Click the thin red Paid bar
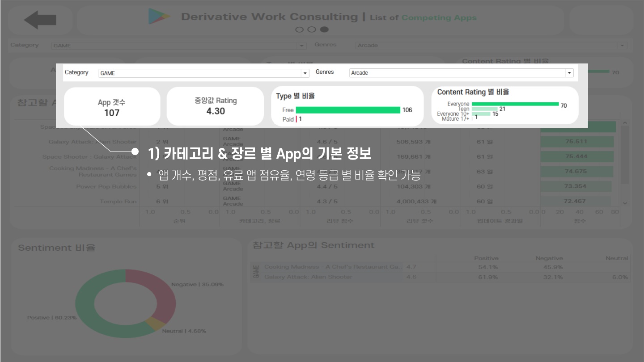Screen dimensions: 644x362 (297, 119)
